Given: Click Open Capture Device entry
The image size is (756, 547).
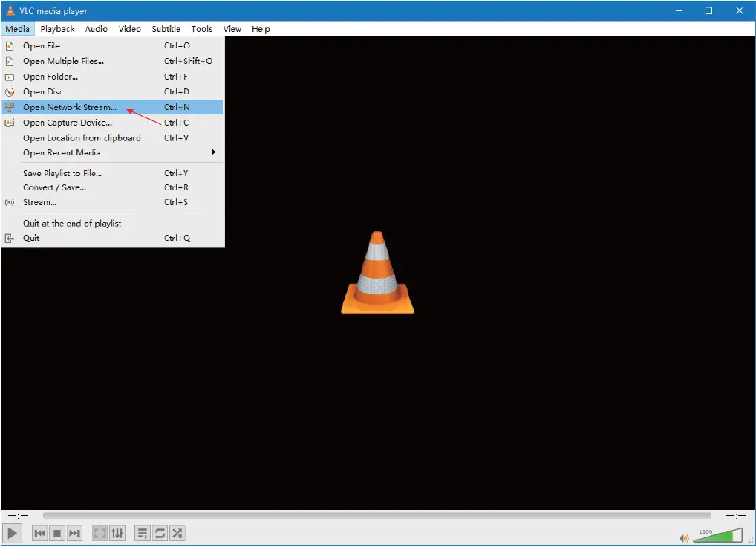Looking at the screenshot, I should point(68,123).
